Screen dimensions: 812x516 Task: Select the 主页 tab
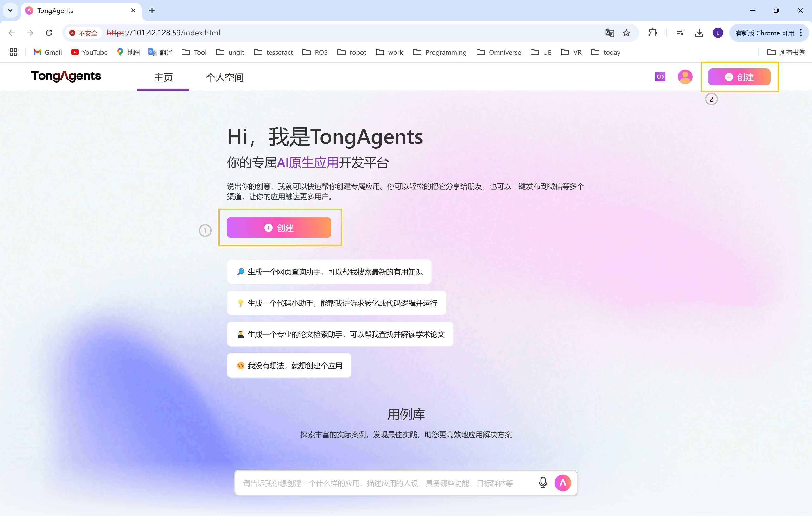[163, 78]
